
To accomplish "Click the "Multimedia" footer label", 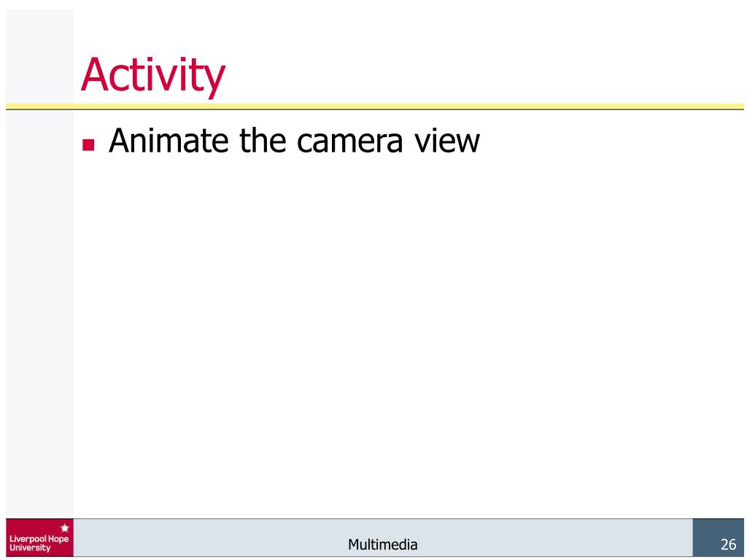I will tap(382, 544).
